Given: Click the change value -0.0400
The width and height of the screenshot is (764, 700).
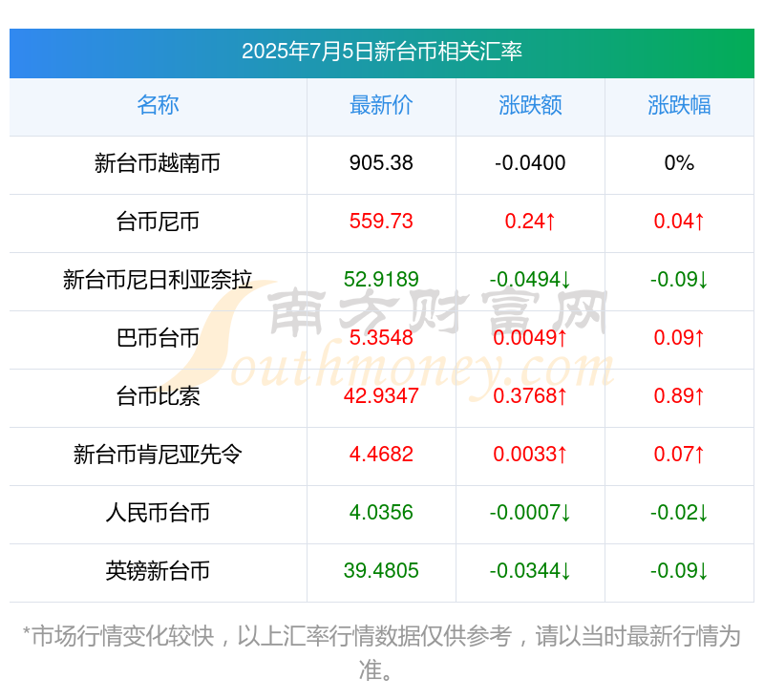Looking at the screenshot, I should tap(530, 163).
